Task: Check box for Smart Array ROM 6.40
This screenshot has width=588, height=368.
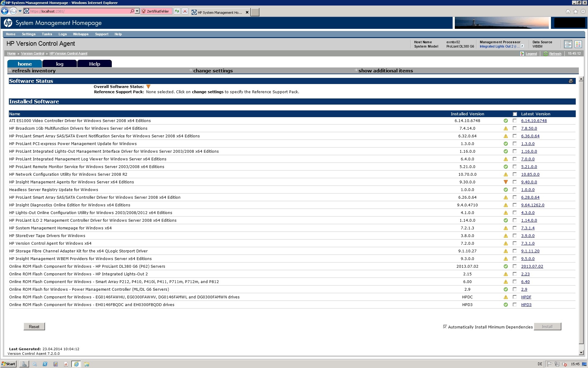Action: click(x=515, y=282)
